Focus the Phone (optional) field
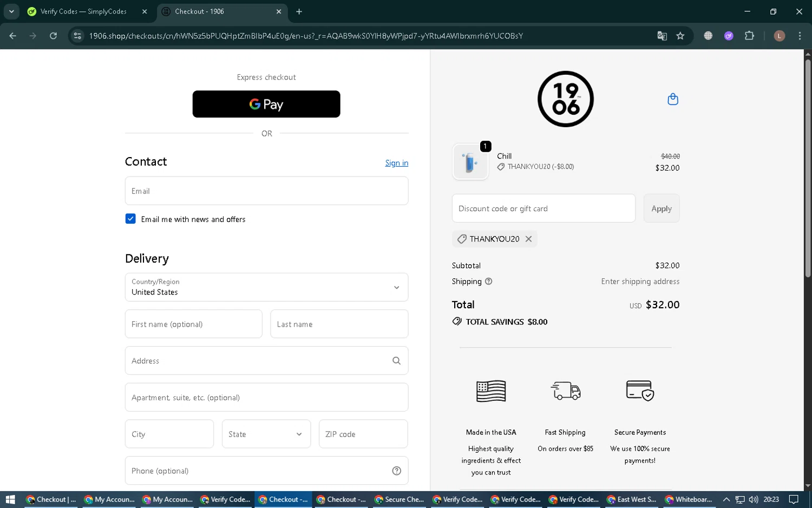The width and height of the screenshot is (812, 508). pyautogui.click(x=266, y=471)
